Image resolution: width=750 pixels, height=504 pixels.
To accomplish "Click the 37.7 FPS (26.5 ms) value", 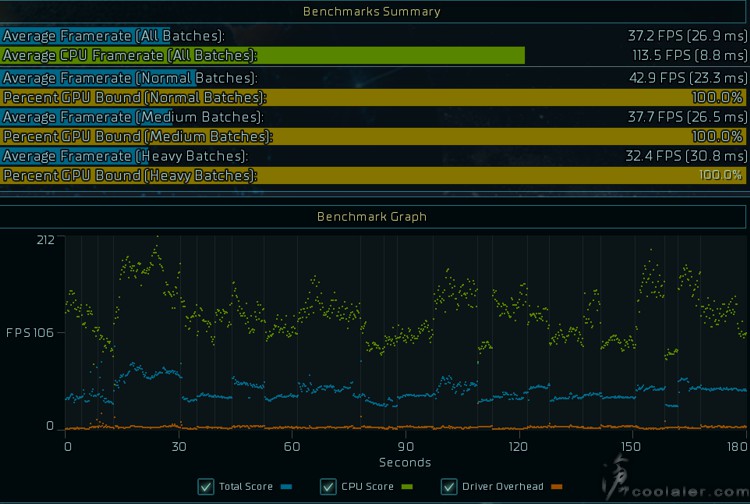I will [x=687, y=117].
